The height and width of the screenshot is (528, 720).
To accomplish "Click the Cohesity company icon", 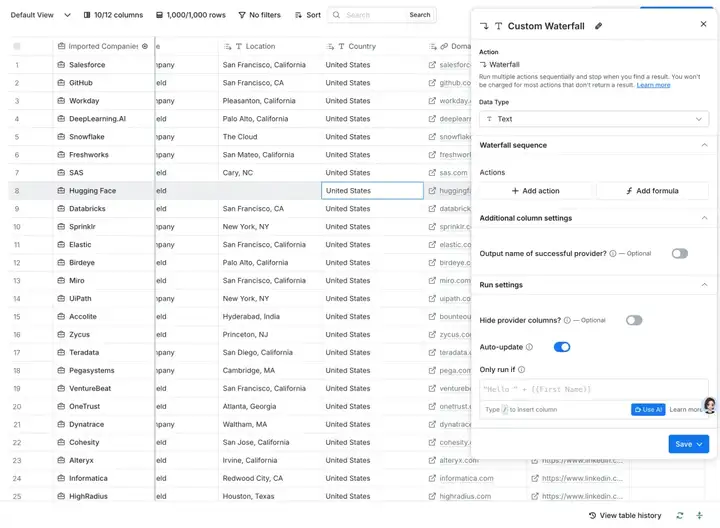I will click(x=61, y=442).
